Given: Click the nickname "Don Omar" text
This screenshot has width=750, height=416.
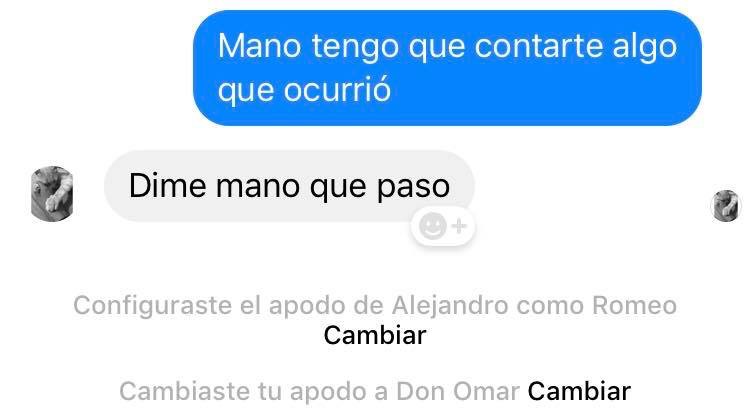Looking at the screenshot, I should pos(458,391).
